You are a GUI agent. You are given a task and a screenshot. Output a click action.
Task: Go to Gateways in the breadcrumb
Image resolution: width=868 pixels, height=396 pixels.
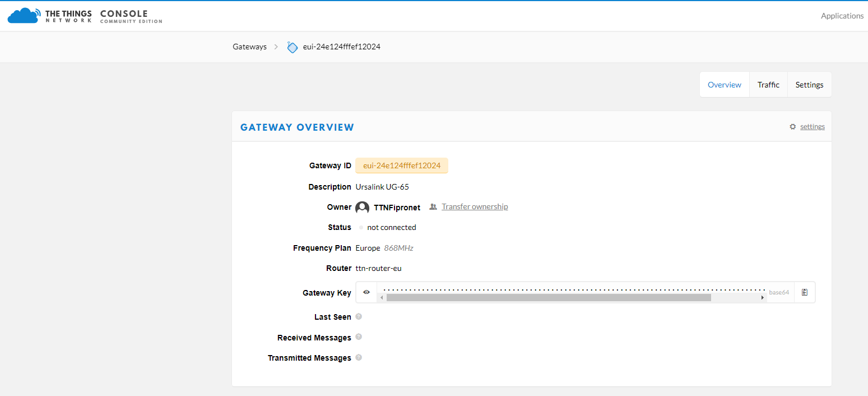(249, 47)
